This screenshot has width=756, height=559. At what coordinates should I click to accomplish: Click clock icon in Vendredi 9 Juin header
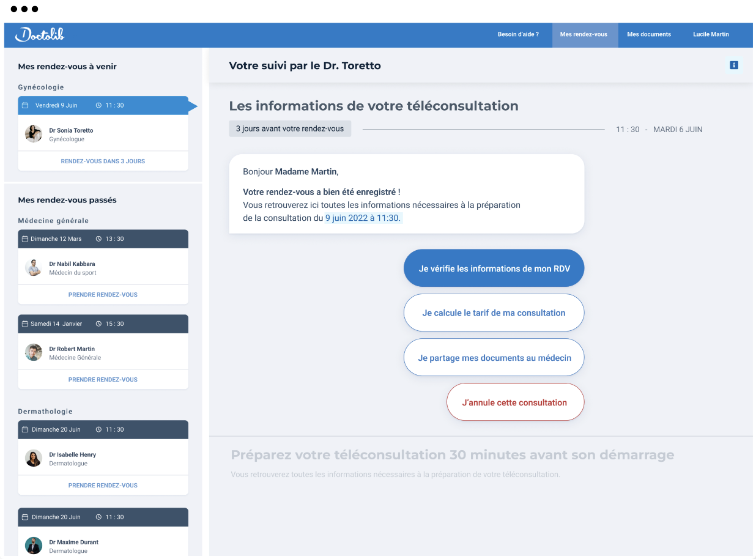point(98,105)
